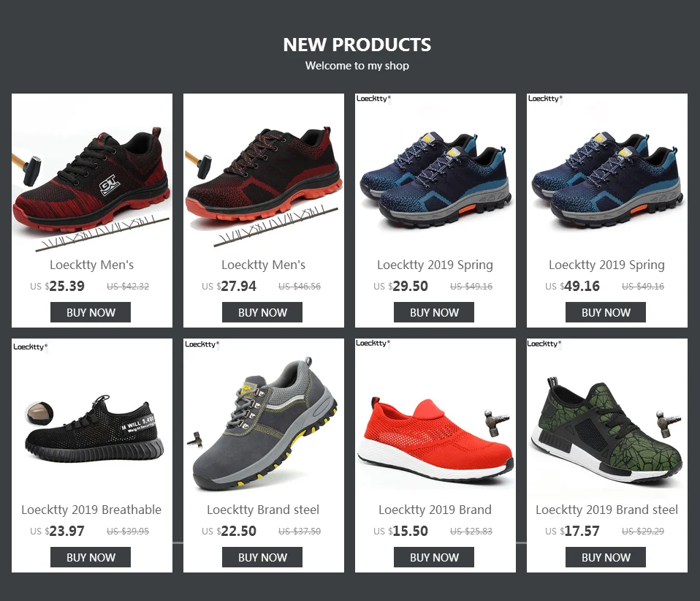This screenshot has height=601, width=700.
Task: Open the black mesh breathable shoe image
Action: coord(92,419)
